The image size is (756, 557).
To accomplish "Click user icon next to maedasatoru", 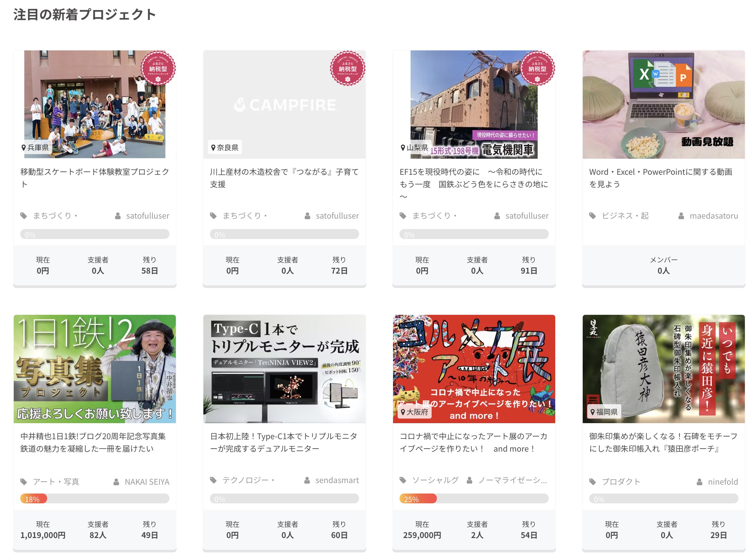I will coord(681,216).
